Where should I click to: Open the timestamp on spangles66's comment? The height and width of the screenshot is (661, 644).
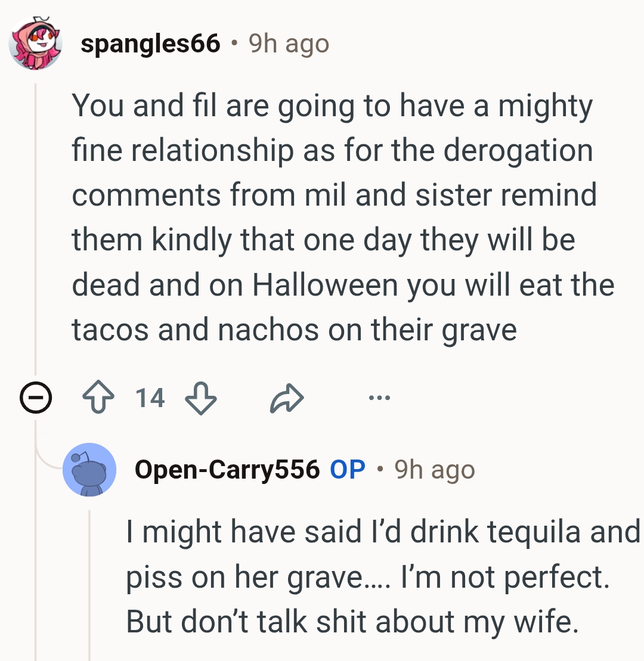289,44
